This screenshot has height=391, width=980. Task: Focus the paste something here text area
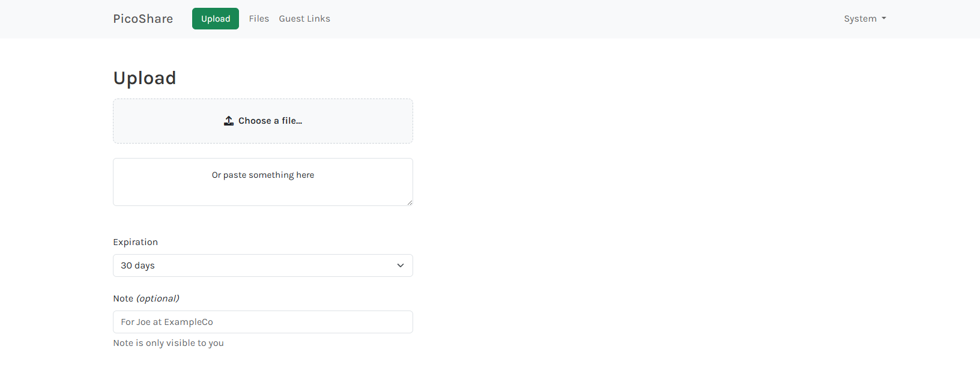[x=263, y=182]
